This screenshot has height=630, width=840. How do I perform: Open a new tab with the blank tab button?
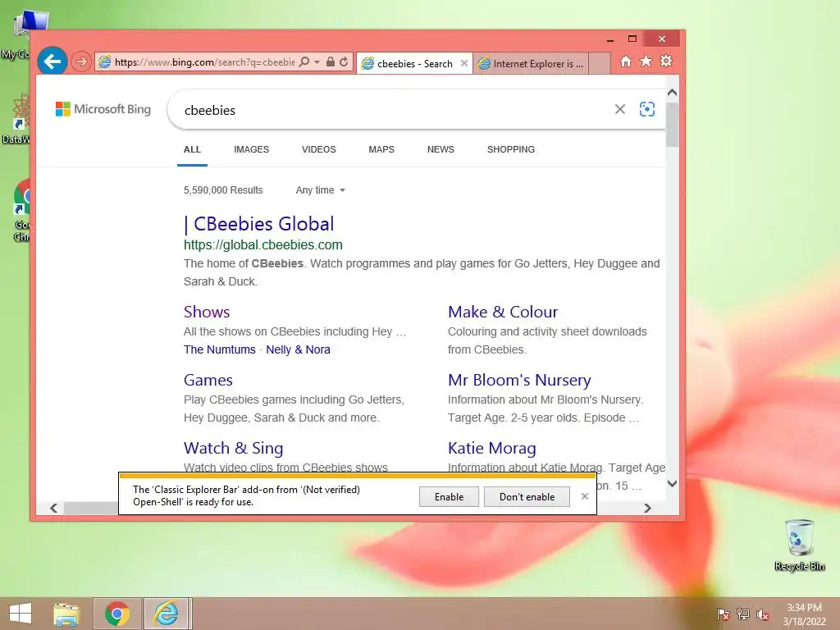click(600, 63)
